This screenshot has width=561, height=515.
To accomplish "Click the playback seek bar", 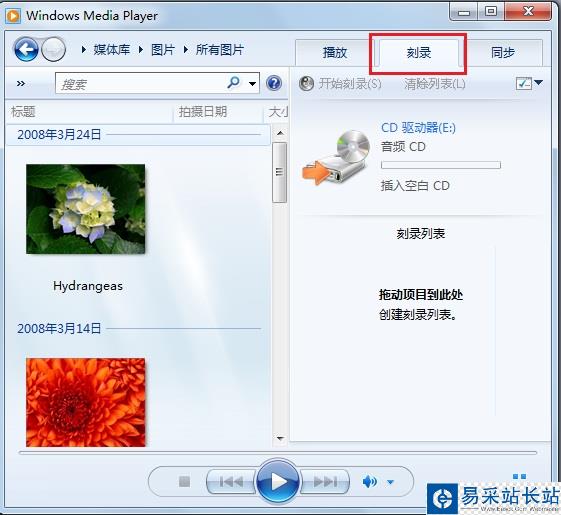I will 278,453.
